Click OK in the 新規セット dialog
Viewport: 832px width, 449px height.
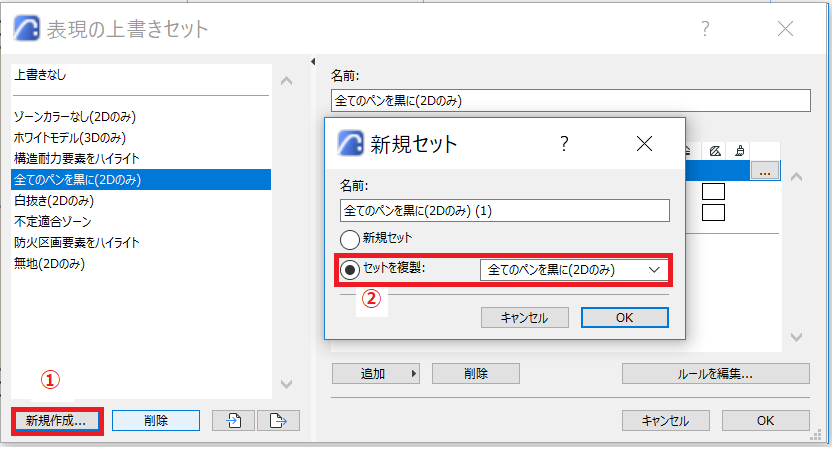[x=625, y=317]
